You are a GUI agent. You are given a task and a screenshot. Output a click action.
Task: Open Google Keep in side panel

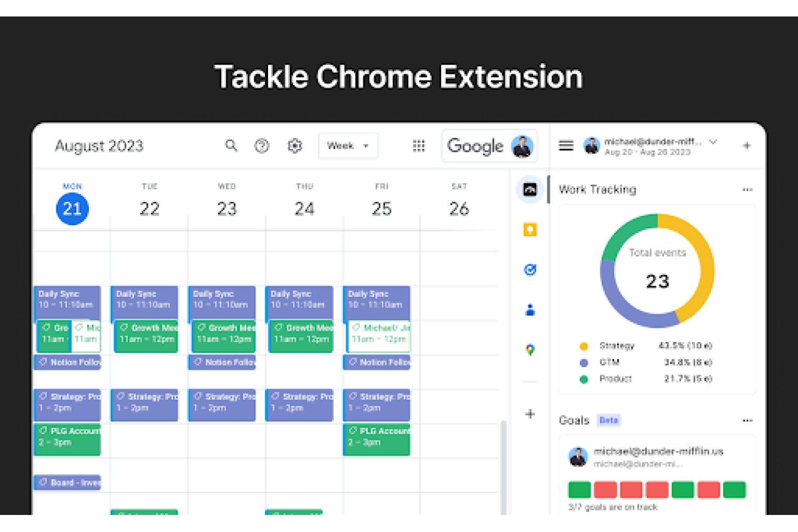point(530,230)
